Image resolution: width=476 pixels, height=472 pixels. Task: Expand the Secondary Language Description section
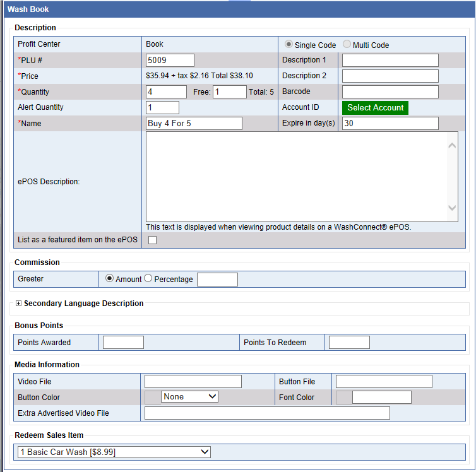(18, 304)
